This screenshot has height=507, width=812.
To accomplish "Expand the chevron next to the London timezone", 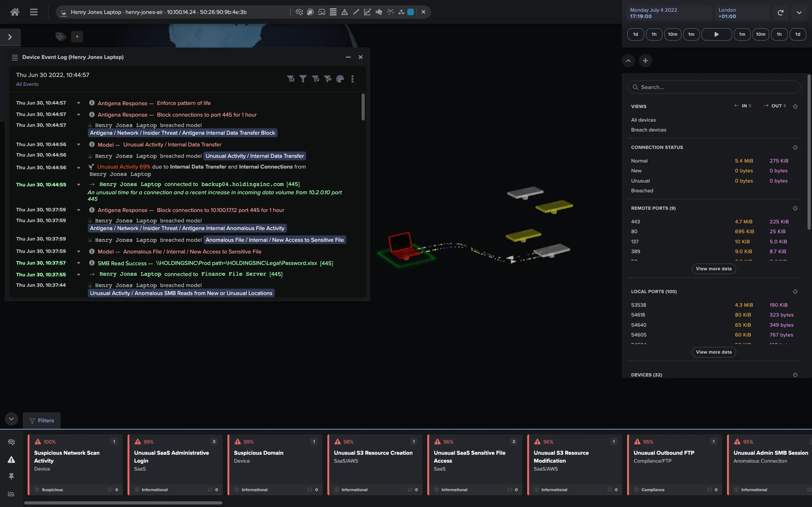I will click(x=799, y=12).
